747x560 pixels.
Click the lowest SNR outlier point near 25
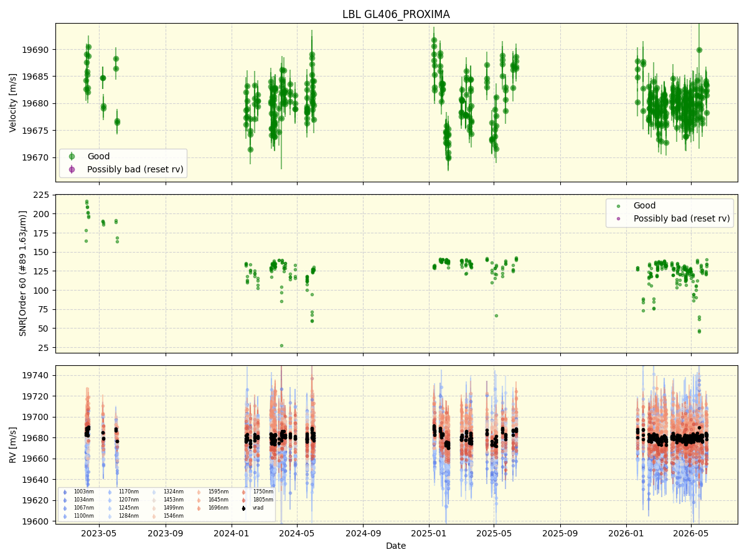click(x=281, y=345)
